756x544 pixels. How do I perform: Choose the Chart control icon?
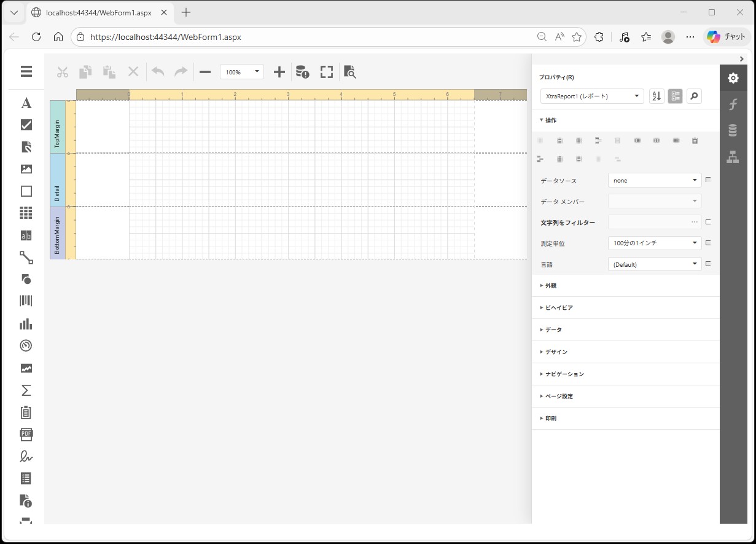26,324
